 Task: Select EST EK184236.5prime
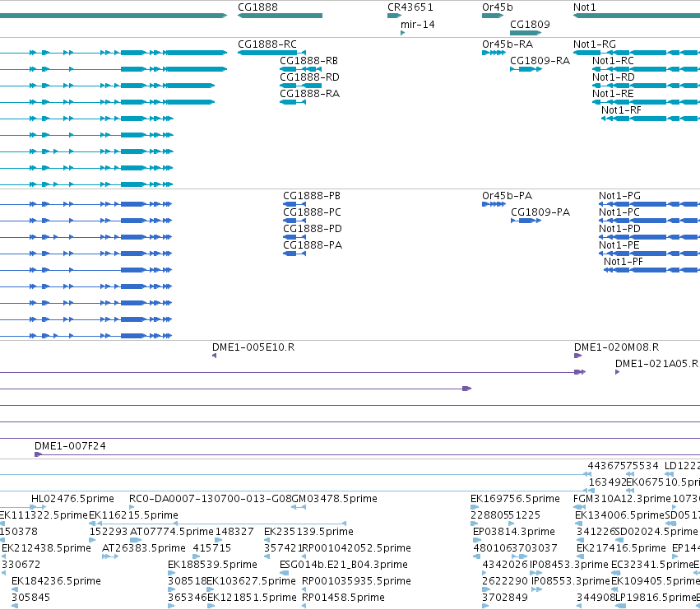(14, 589)
